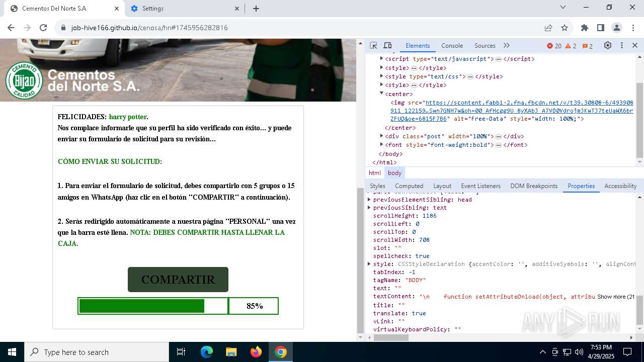Click the taskbar search box
The height and width of the screenshot is (362, 644).
coord(97,352)
